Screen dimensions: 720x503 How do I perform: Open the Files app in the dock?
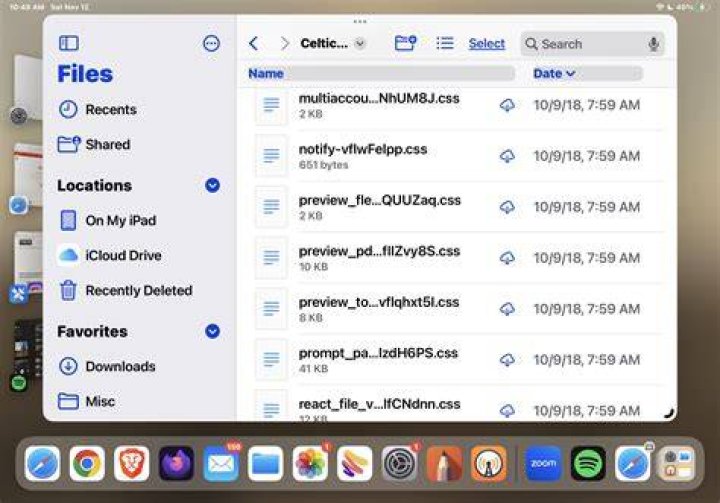click(265, 463)
